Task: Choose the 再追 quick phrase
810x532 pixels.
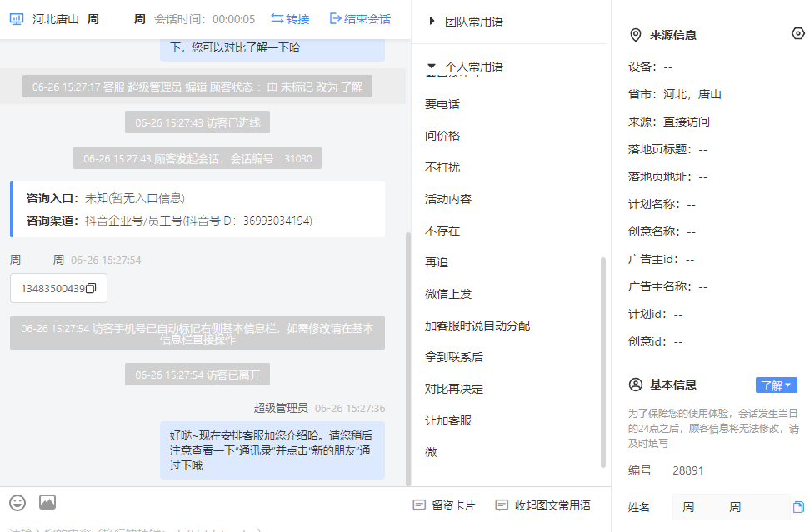Action: pos(437,262)
